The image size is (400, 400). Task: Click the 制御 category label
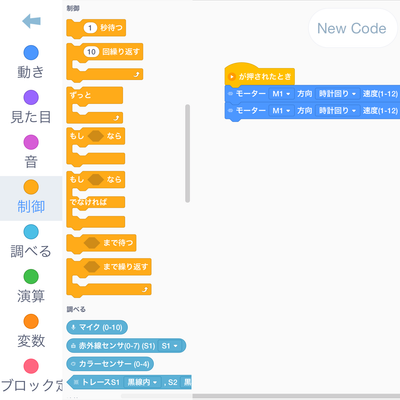31,207
